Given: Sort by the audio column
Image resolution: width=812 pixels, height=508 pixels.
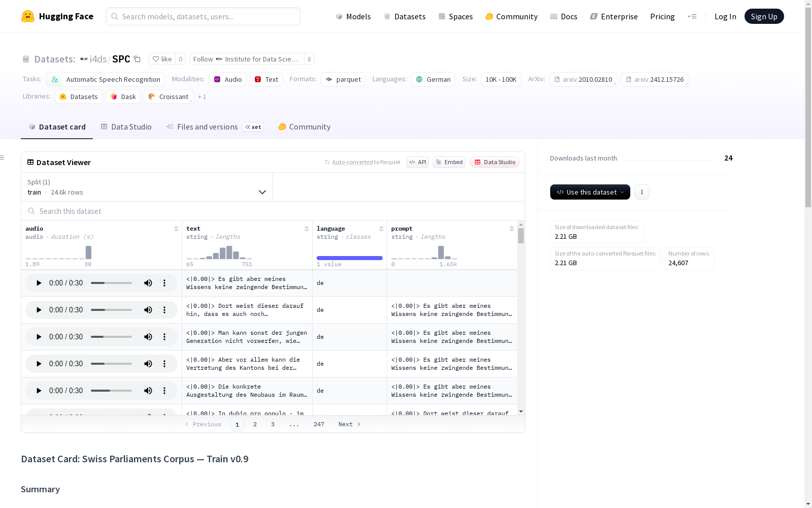Looking at the screenshot, I should (x=176, y=229).
